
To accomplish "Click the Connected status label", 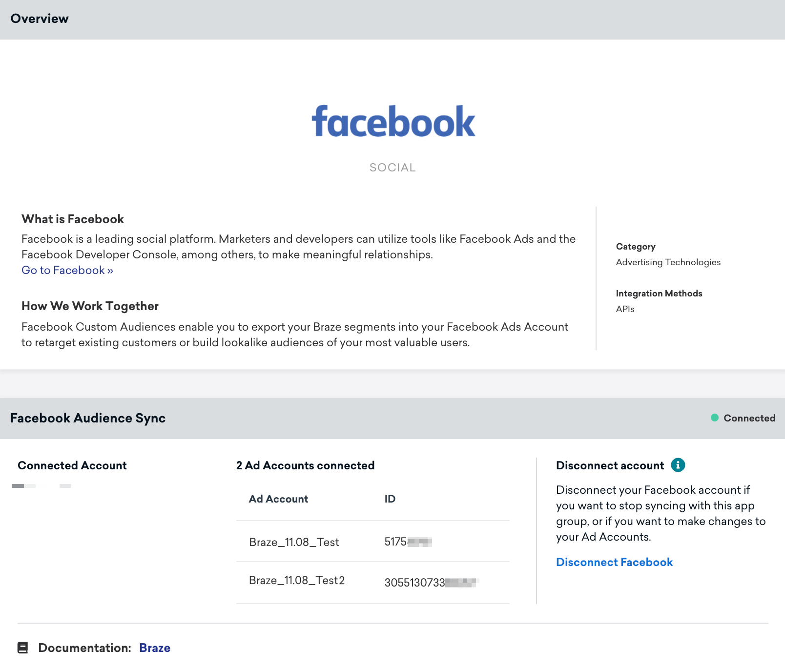I will point(749,418).
